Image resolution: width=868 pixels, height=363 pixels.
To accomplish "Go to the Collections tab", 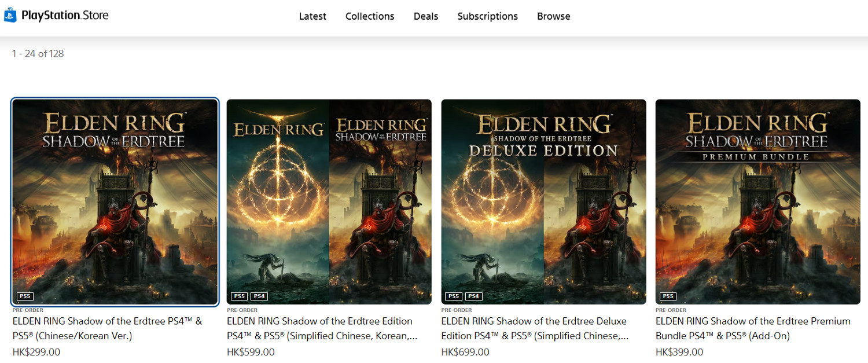I will [370, 16].
